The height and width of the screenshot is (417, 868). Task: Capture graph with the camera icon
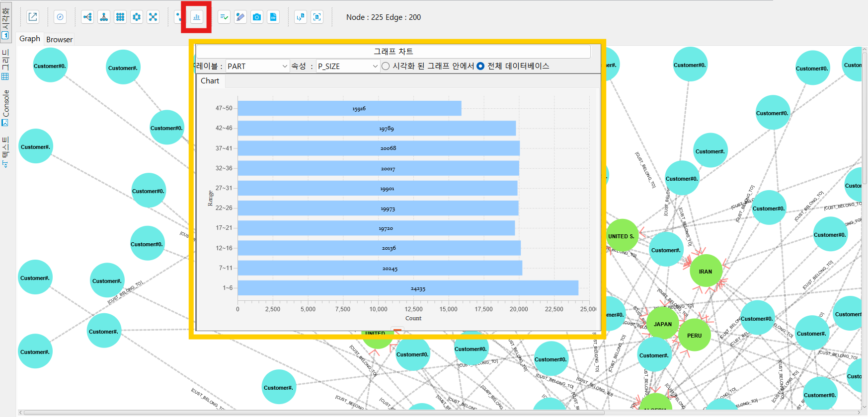(257, 17)
